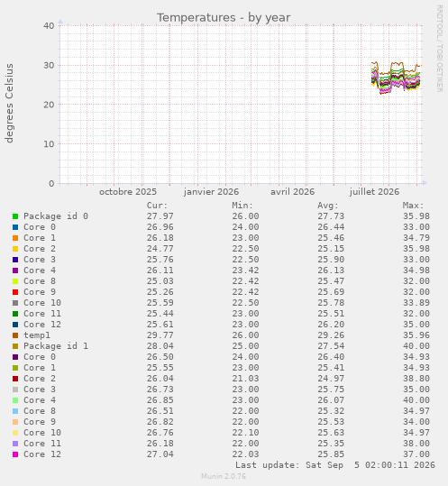448x486 pixels.
Task: Click the olive Package id 1 swatch
Action: click(15, 346)
